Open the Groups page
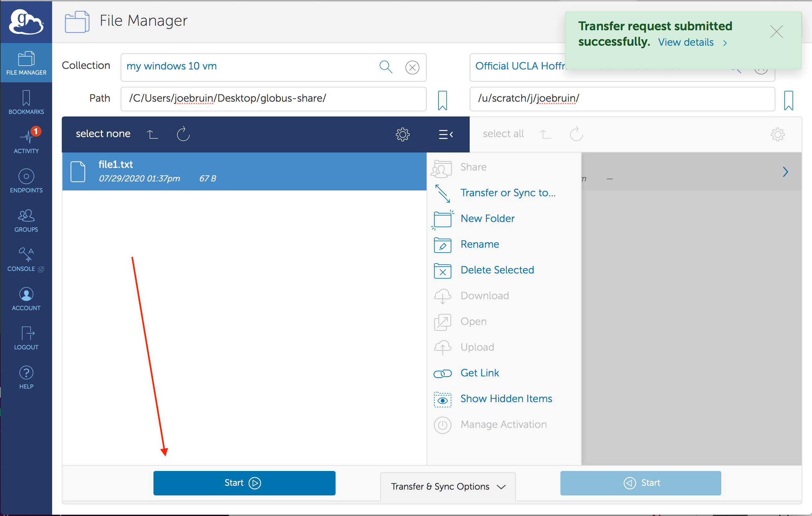The image size is (812, 516). click(26, 220)
